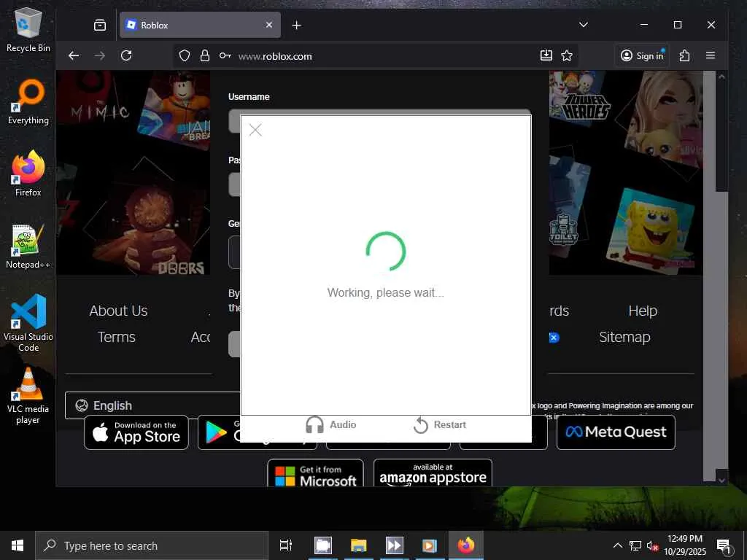This screenshot has height=560, width=747.
Task: Click the taskbar search box
Action: click(x=152, y=545)
